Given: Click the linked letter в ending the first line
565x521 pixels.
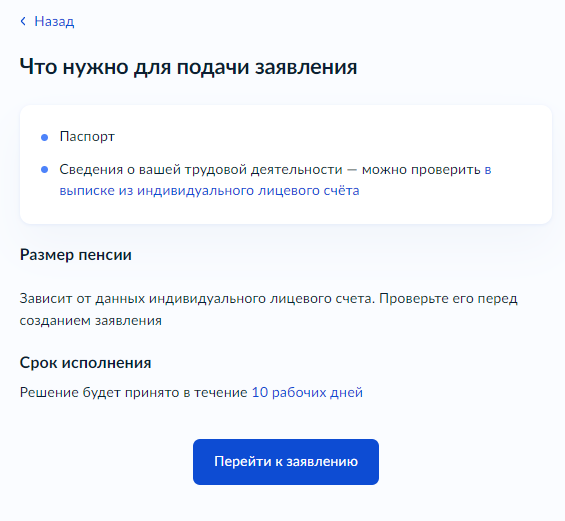Looking at the screenshot, I should click(488, 170).
